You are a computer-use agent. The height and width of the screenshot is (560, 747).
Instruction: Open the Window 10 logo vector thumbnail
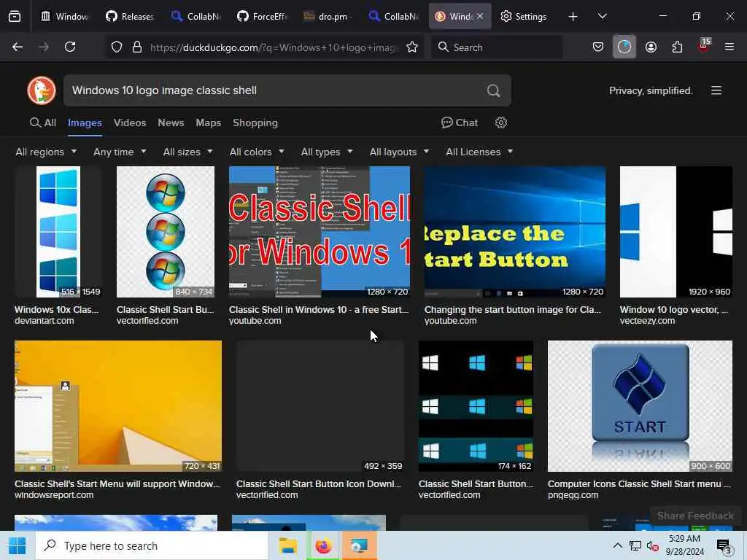click(x=676, y=232)
